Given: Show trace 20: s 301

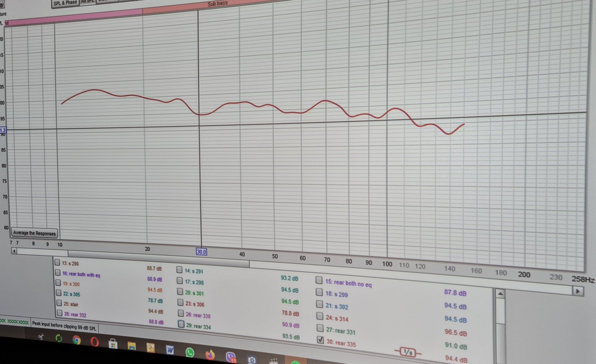Looking at the screenshot, I should [x=180, y=292].
